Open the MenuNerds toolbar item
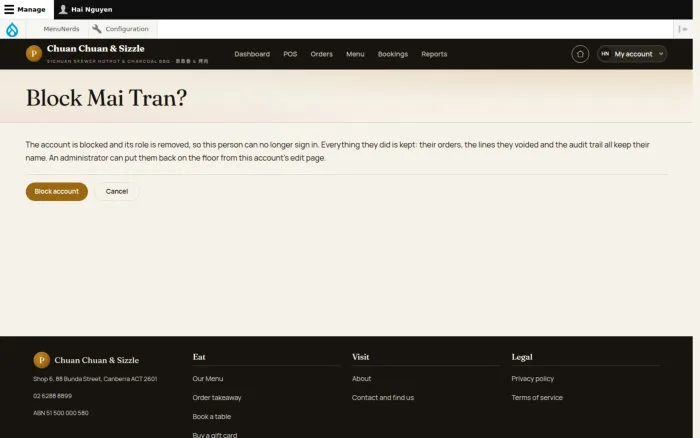This screenshot has height=438, width=700. coord(61,29)
